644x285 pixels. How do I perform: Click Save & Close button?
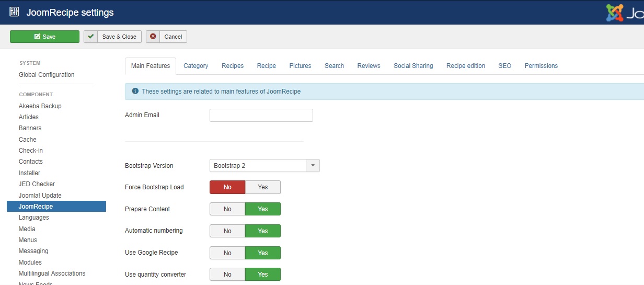pos(112,37)
